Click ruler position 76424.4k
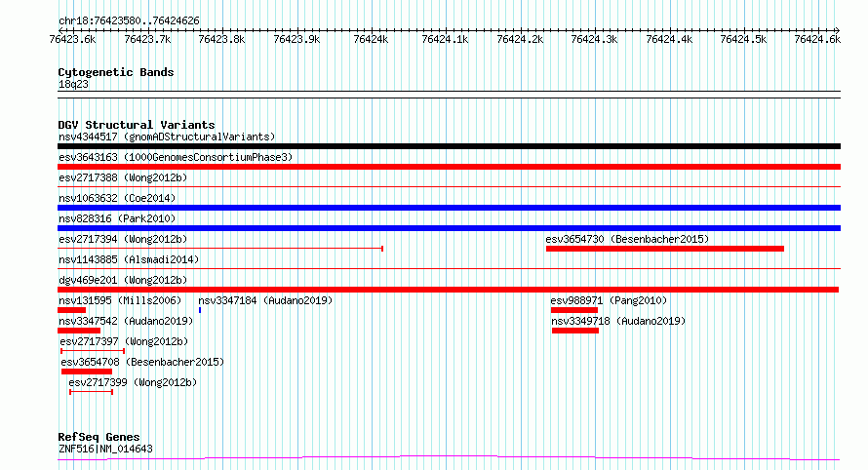Screen dimensions: 868x470 coord(669,39)
